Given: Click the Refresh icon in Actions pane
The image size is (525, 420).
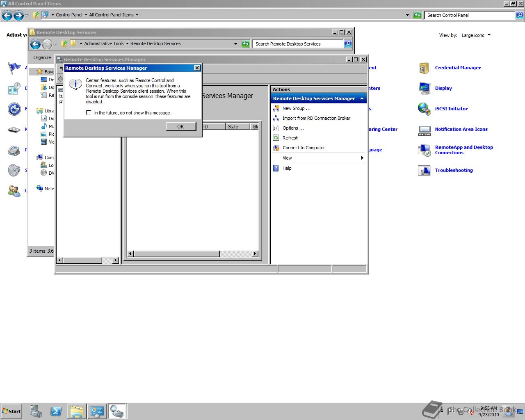Looking at the screenshot, I should point(276,138).
